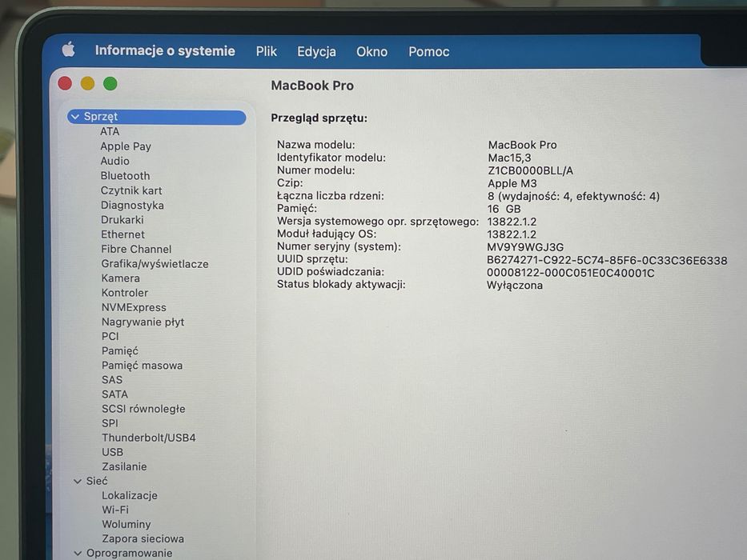Open the Edycja menu
This screenshot has width=747, height=560.
[x=316, y=52]
